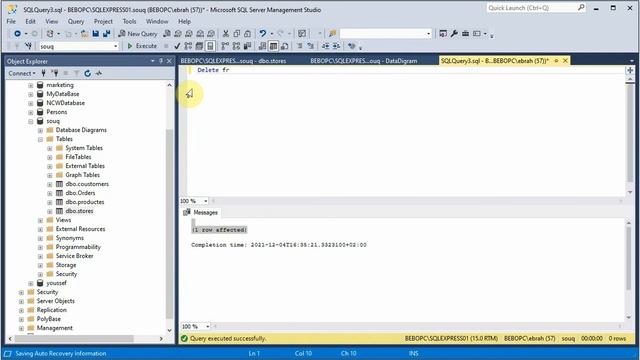Click Object Explorer Disconnect icon

click(x=55, y=73)
